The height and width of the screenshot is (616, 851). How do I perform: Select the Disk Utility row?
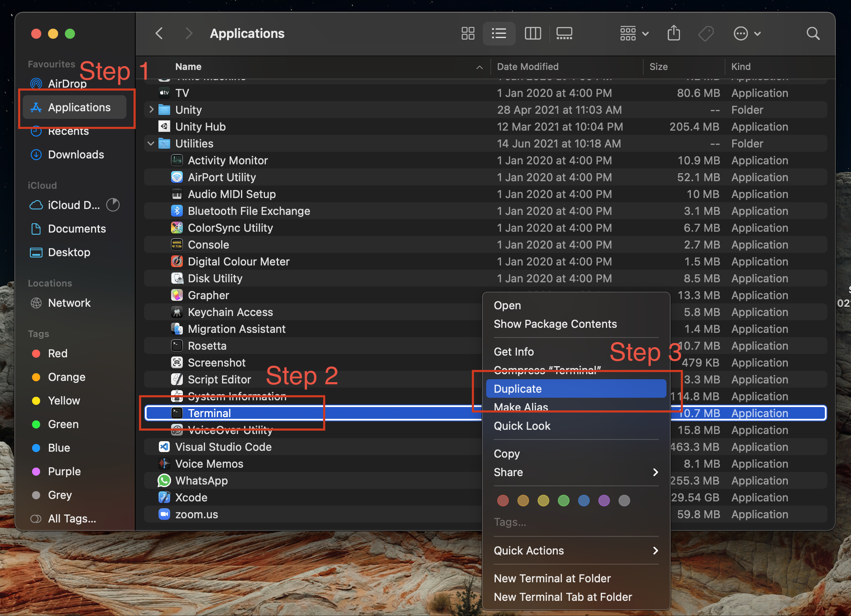[215, 278]
